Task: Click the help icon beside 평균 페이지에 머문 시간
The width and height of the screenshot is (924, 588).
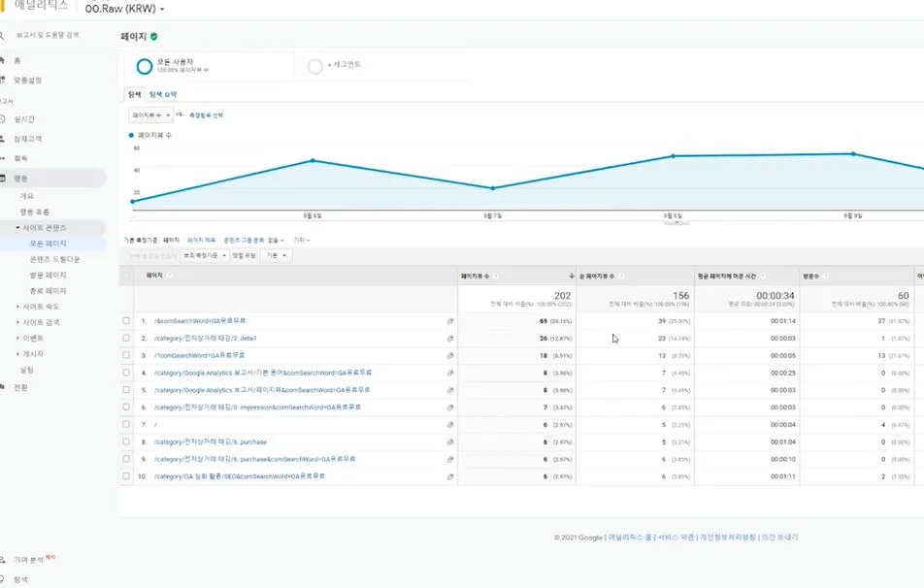Action: point(763,276)
